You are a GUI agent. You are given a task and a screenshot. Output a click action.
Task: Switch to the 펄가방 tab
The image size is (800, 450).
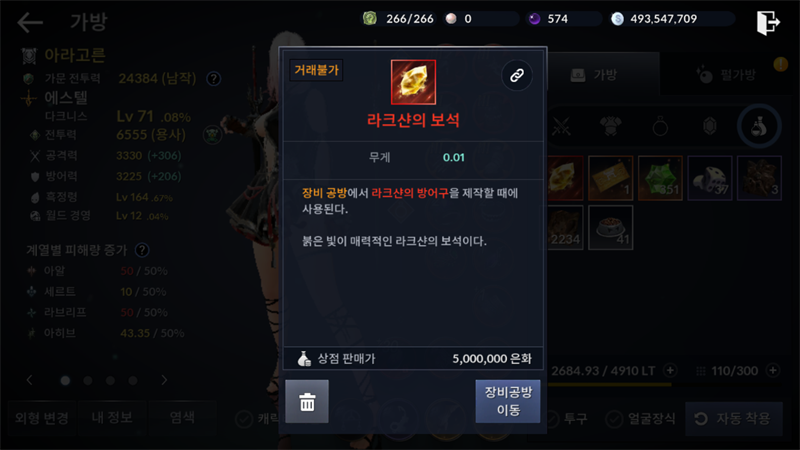click(726, 75)
